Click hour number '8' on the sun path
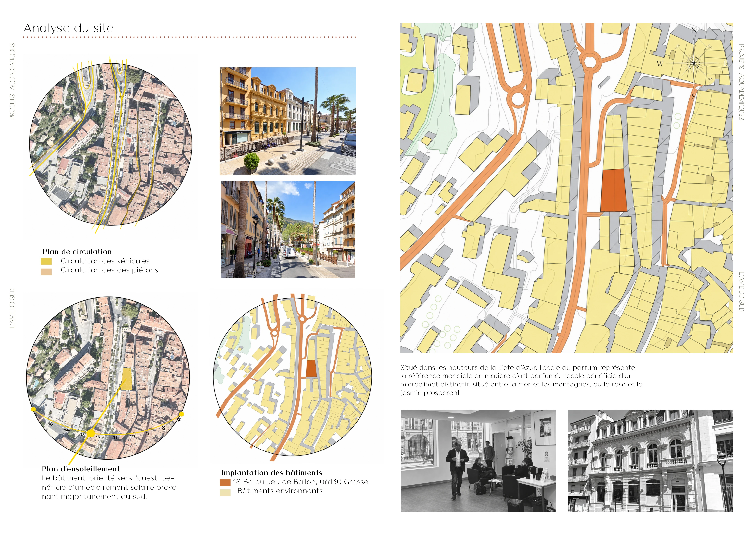The width and height of the screenshot is (756, 535). pos(164,428)
